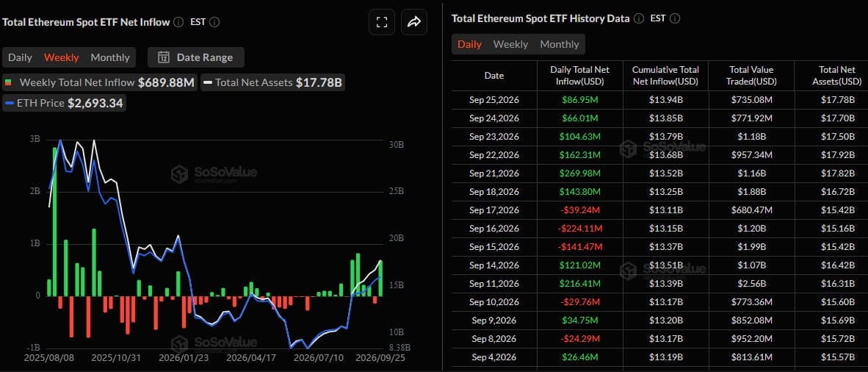This screenshot has height=372, width=868.
Task: Select Monthly tab in History Data table
Action: pyautogui.click(x=560, y=44)
